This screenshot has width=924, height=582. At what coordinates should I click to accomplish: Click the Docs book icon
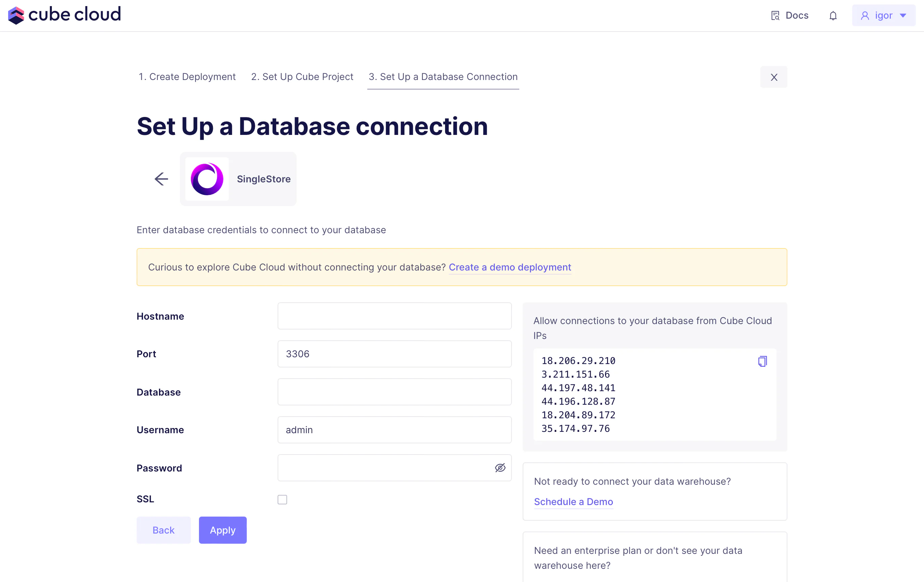point(775,16)
